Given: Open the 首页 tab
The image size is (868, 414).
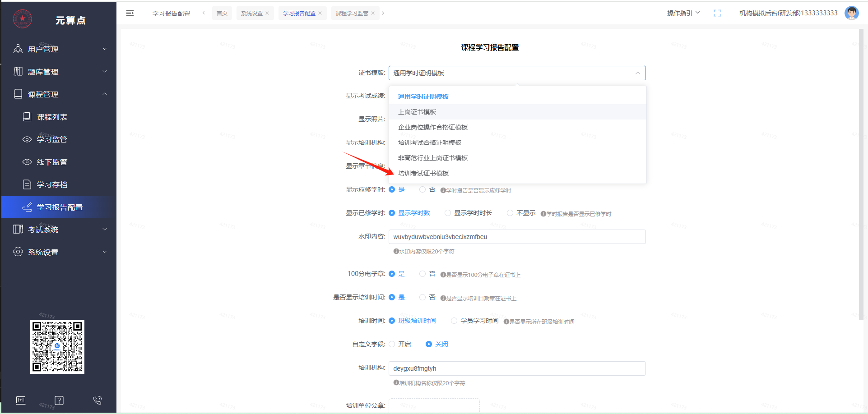Looking at the screenshot, I should pos(222,13).
